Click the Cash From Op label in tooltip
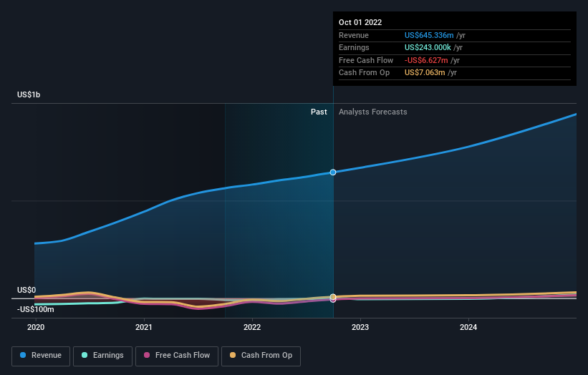Screen dimensions: 588x375 tap(364, 73)
